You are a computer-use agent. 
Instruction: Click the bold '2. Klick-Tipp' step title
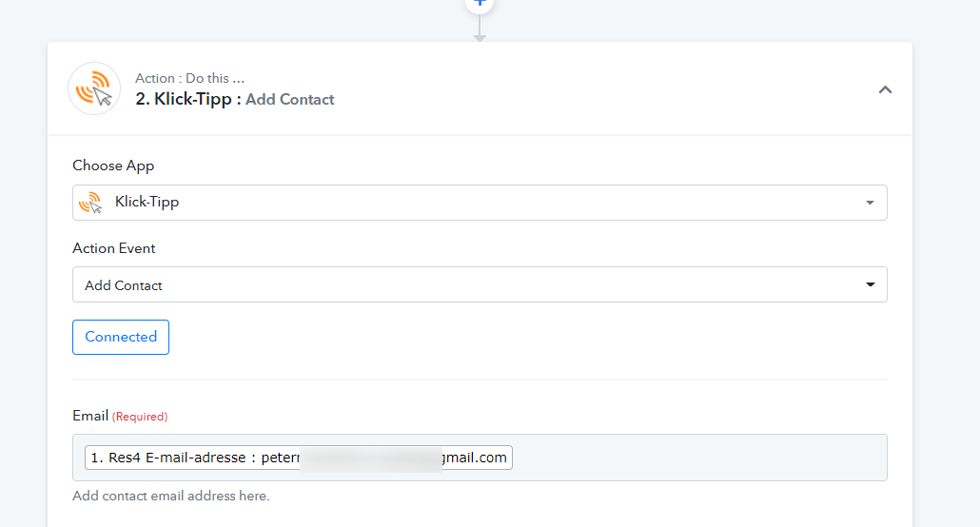(184, 99)
